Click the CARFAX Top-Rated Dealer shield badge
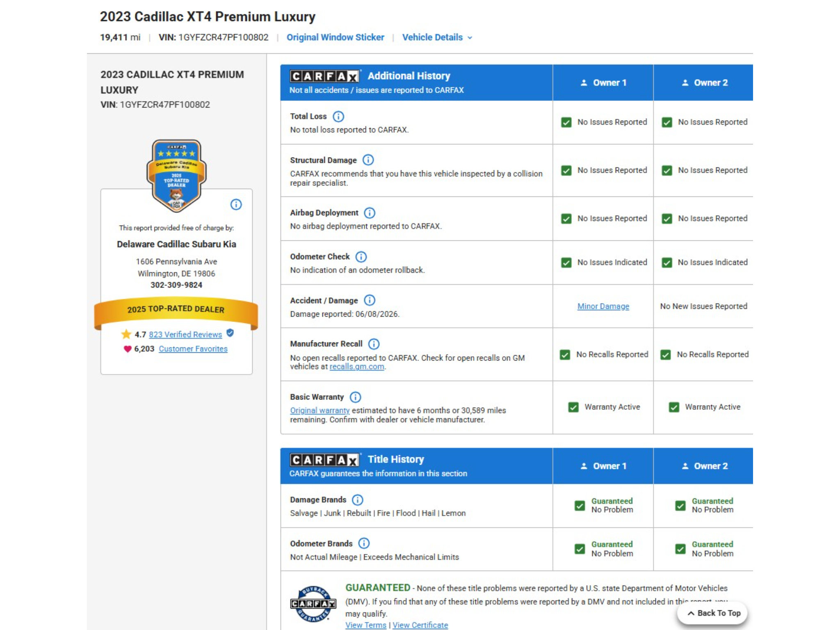The width and height of the screenshot is (840, 630). [x=176, y=176]
